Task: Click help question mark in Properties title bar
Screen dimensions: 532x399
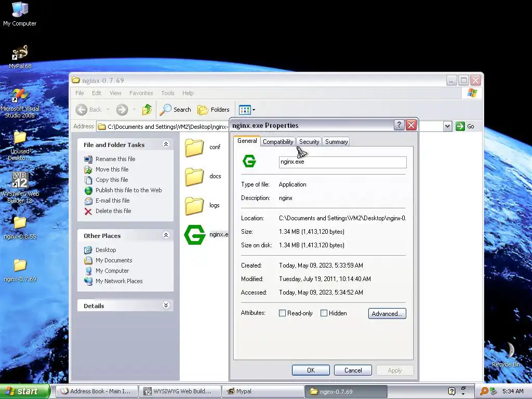Action: coord(399,125)
